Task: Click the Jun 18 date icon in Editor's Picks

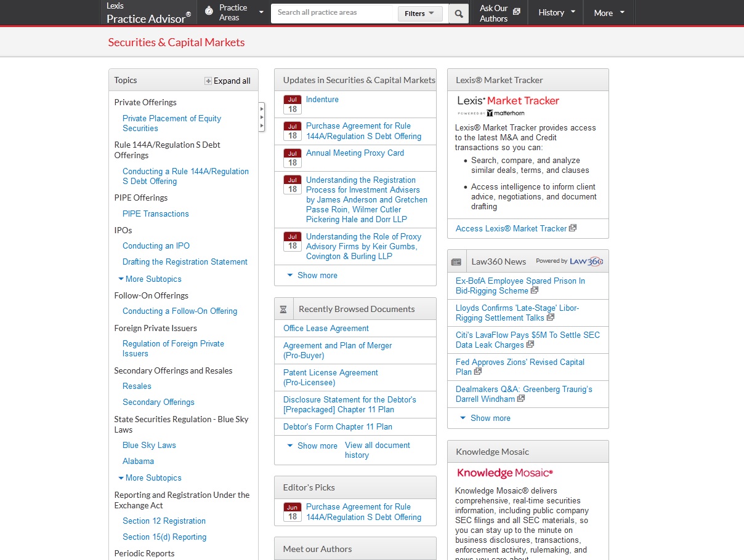Action: coord(293,512)
